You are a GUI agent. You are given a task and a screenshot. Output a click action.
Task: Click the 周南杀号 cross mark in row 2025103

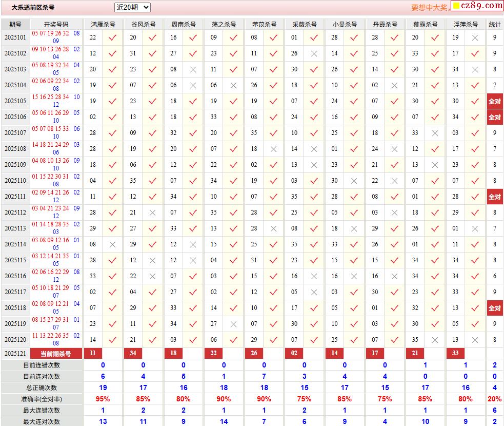[193, 69]
